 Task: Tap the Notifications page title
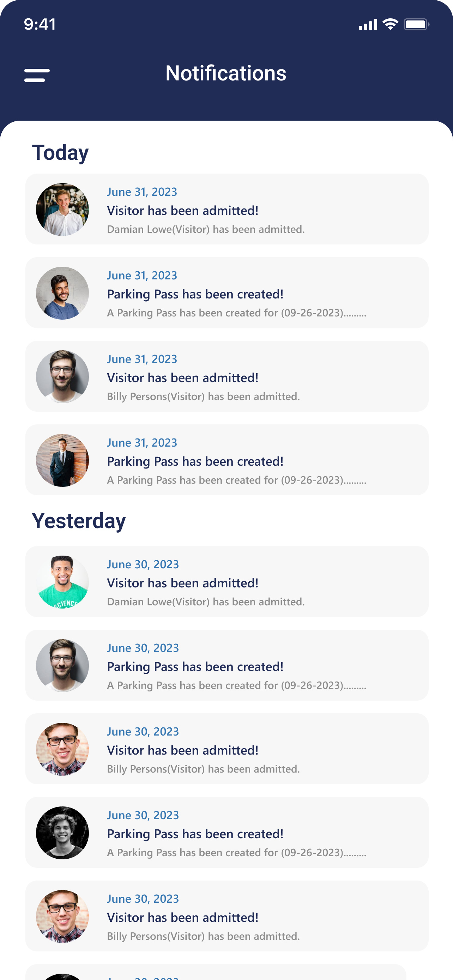tap(226, 73)
